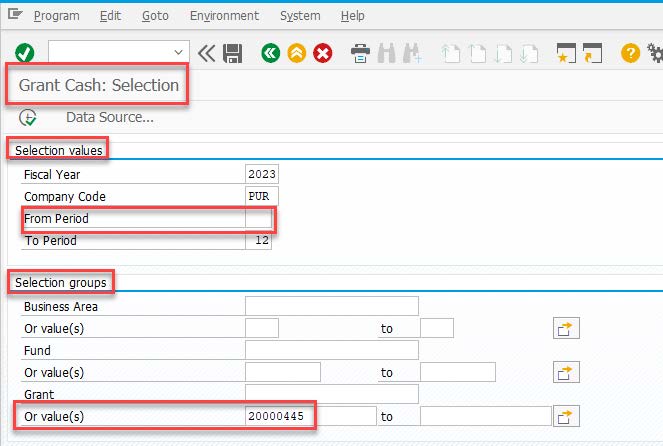Open the Help menu
This screenshot has height=446, width=663.
click(x=353, y=16)
